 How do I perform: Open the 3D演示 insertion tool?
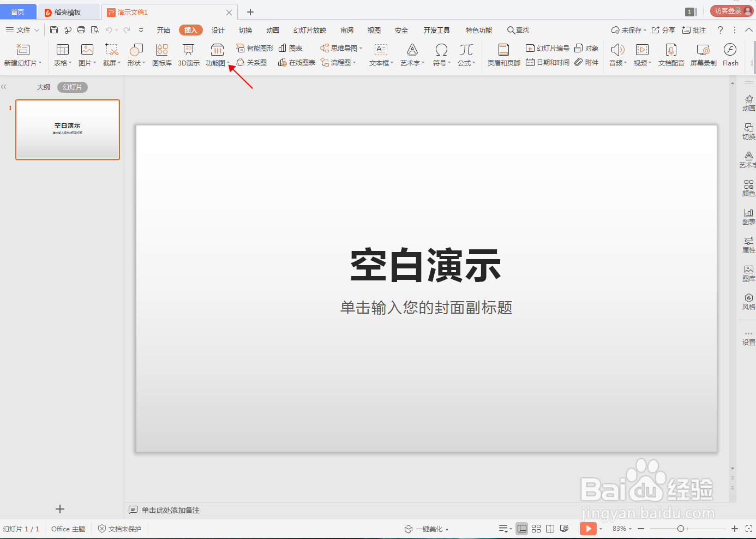(188, 55)
